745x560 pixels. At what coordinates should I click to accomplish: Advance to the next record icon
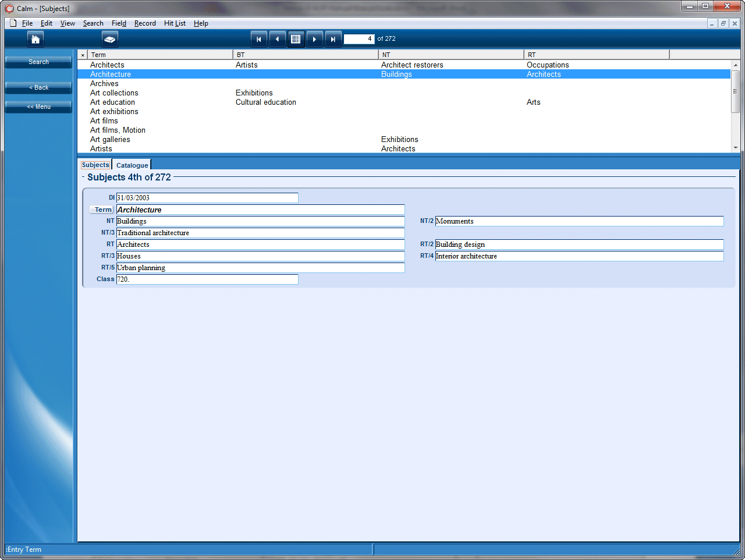315,38
